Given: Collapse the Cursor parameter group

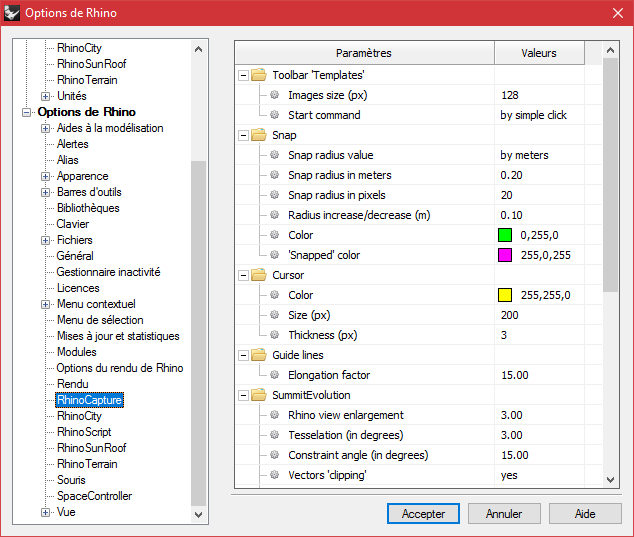Looking at the screenshot, I should click(243, 275).
